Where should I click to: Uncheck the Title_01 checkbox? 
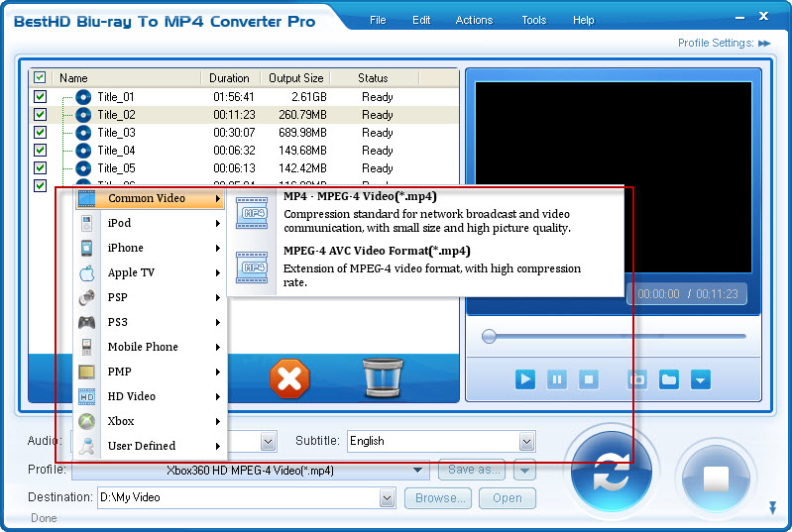40,96
